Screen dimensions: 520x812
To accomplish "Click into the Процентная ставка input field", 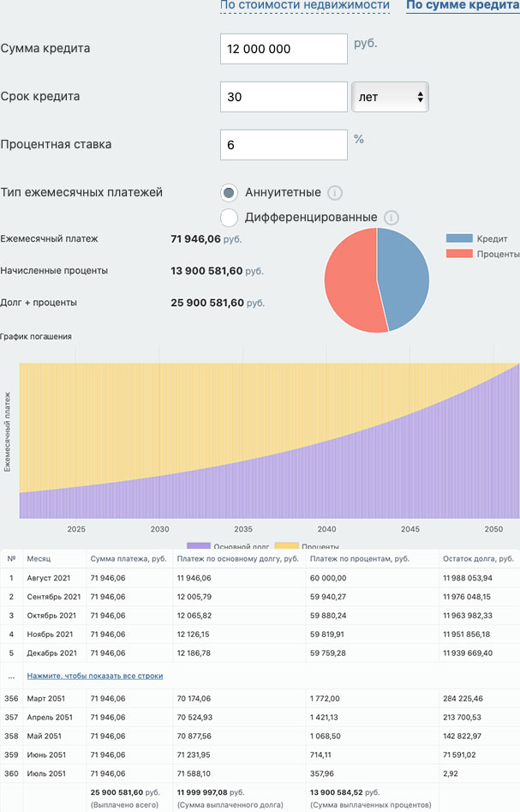I will [284, 145].
